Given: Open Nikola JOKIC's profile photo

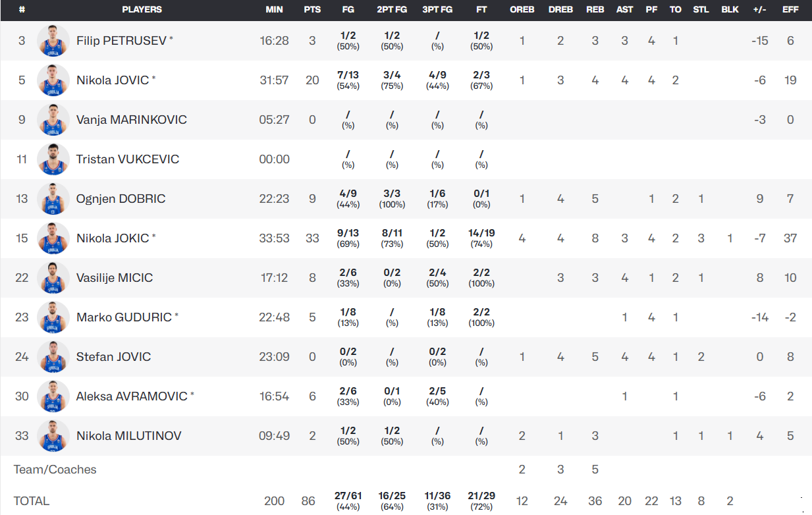Looking at the screenshot, I should [53, 238].
